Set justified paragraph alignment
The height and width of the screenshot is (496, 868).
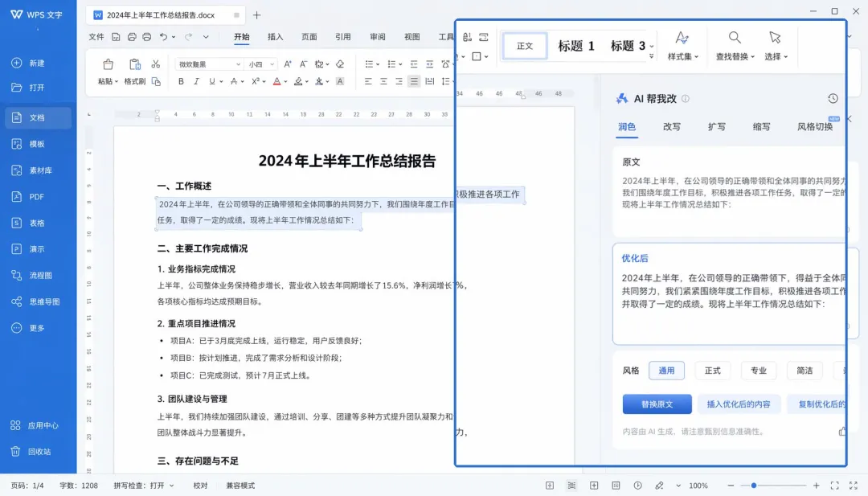(x=414, y=81)
